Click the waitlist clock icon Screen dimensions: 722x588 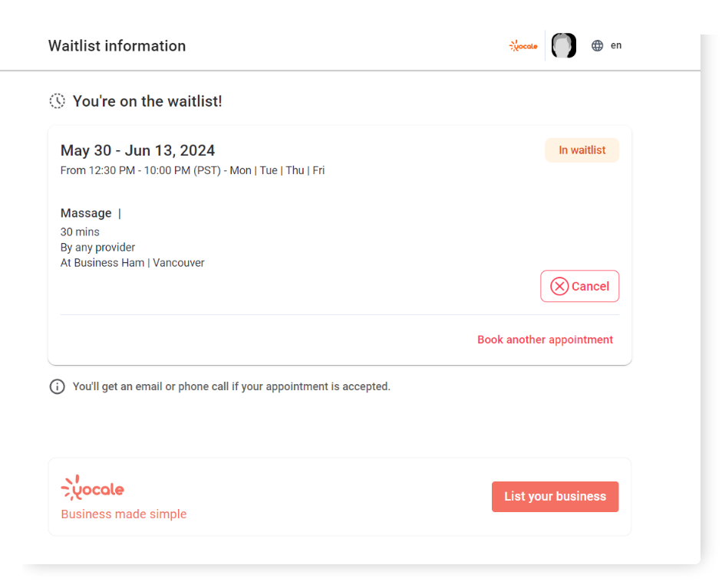coord(57,100)
